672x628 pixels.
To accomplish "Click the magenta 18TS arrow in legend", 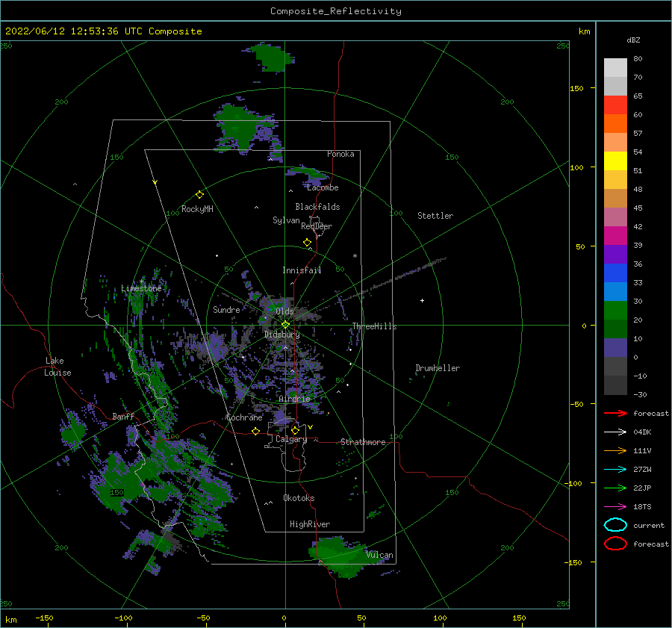I will 615,507.
